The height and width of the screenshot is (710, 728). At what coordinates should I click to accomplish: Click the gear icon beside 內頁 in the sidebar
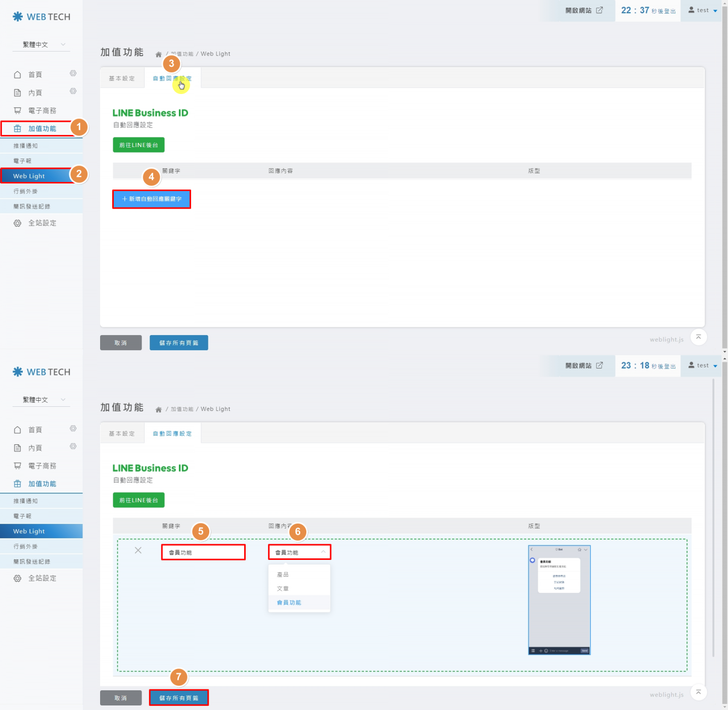[73, 91]
